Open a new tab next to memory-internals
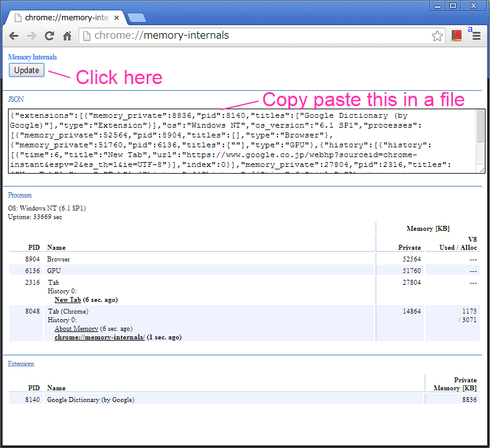The height and width of the screenshot is (448, 491). [x=137, y=18]
